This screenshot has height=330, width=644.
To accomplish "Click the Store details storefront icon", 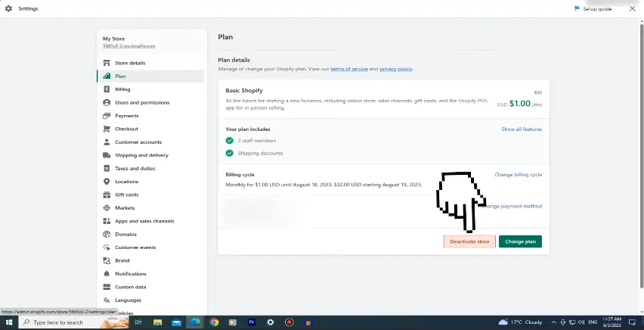I will pyautogui.click(x=107, y=63).
